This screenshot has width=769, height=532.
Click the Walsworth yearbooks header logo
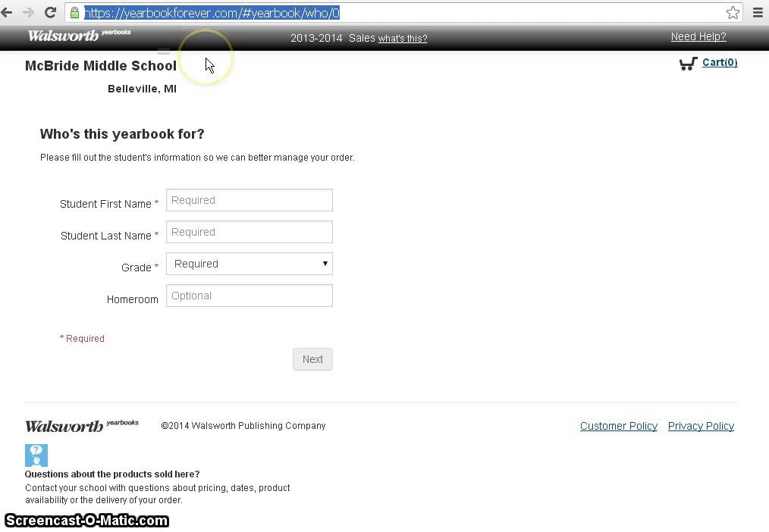[x=80, y=36]
